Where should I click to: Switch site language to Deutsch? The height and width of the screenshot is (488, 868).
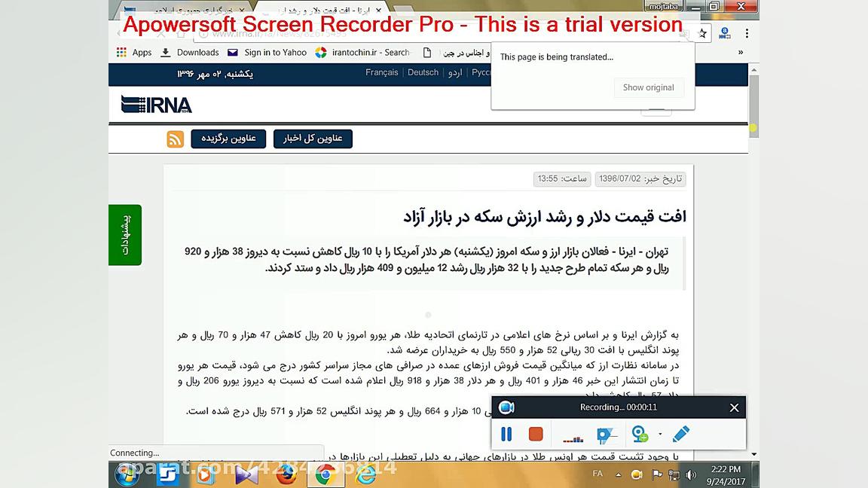(423, 72)
